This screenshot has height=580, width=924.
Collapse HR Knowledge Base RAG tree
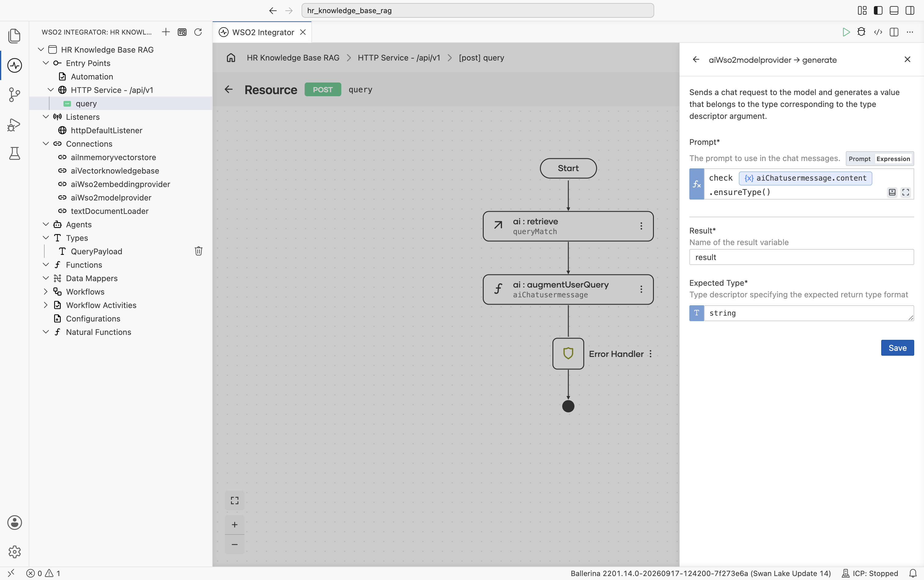(41, 50)
